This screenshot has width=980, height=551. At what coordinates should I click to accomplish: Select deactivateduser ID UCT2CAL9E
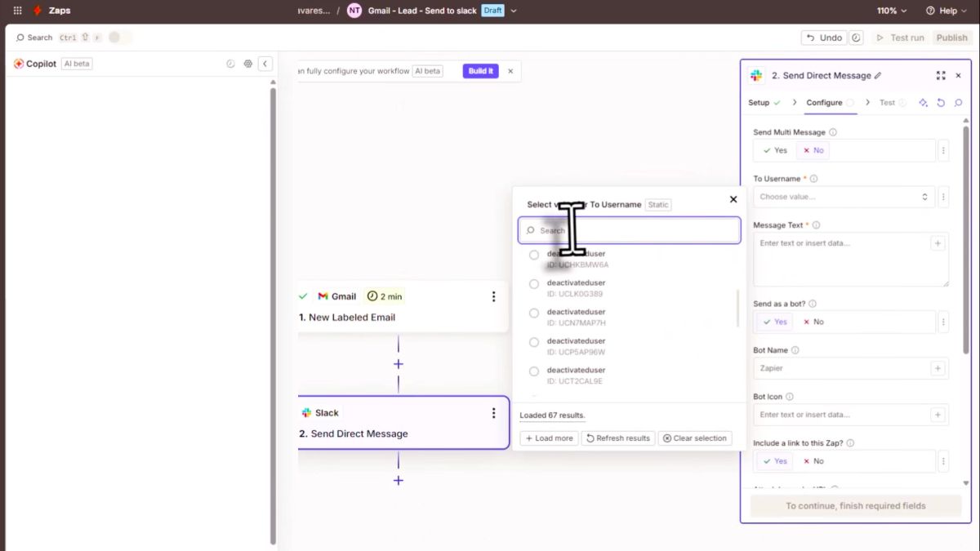[534, 371]
